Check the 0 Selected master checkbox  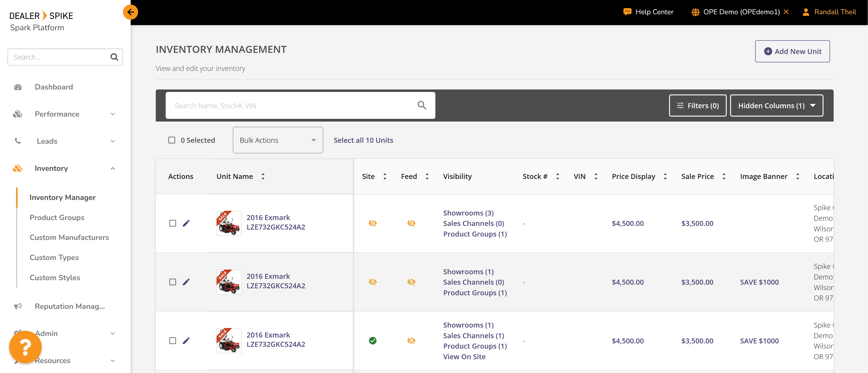click(x=172, y=140)
